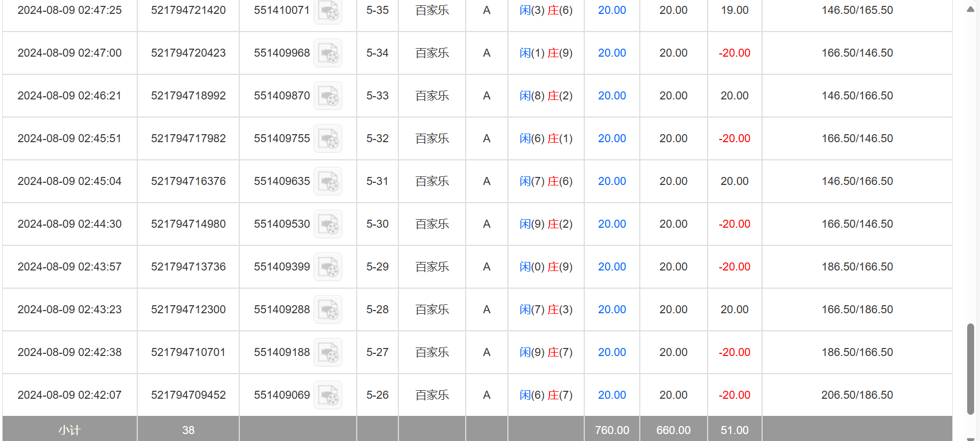Click replay icon beside 551409870
The height and width of the screenshot is (441, 980).
327,96
